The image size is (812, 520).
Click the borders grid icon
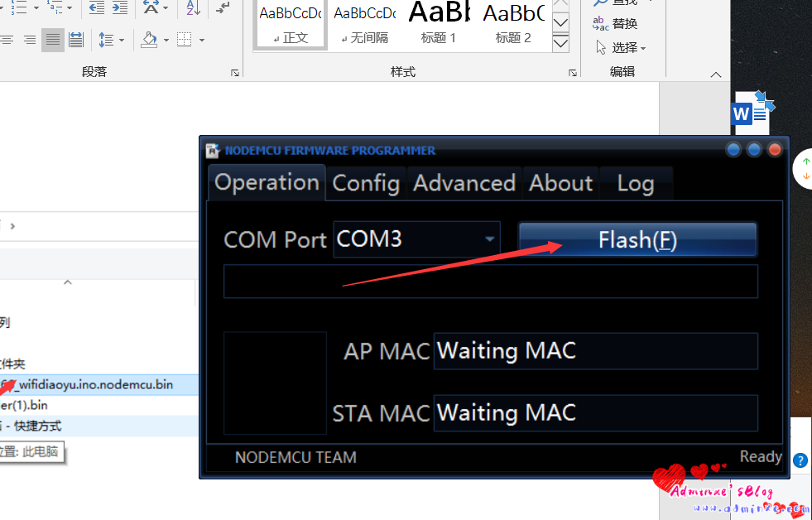pos(185,40)
